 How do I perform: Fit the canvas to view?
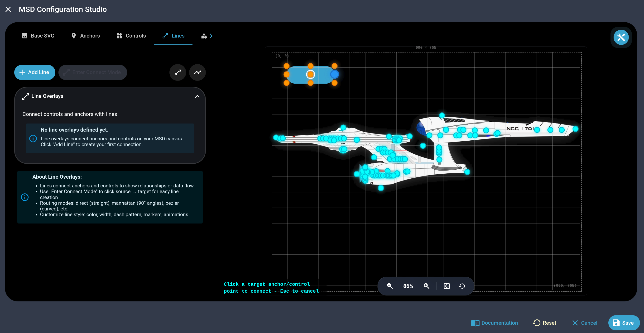pyautogui.click(x=447, y=286)
